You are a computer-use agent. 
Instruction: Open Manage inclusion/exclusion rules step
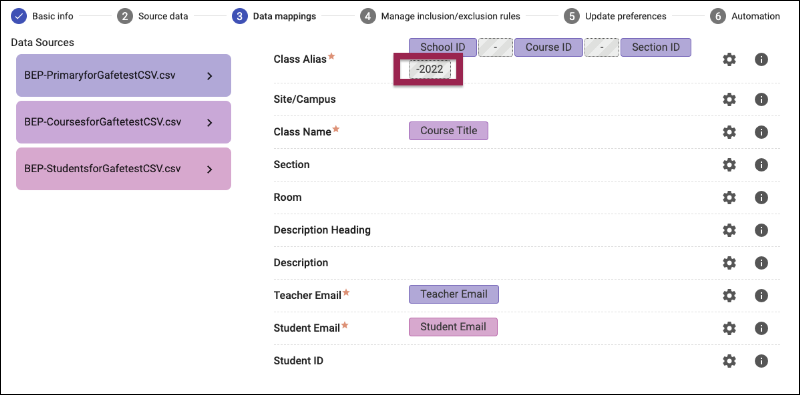pos(440,16)
